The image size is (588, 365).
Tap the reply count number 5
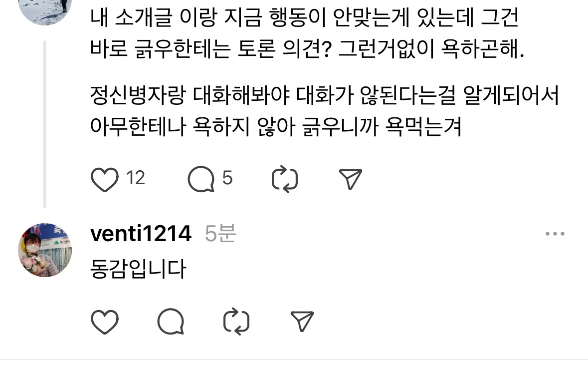227,178
